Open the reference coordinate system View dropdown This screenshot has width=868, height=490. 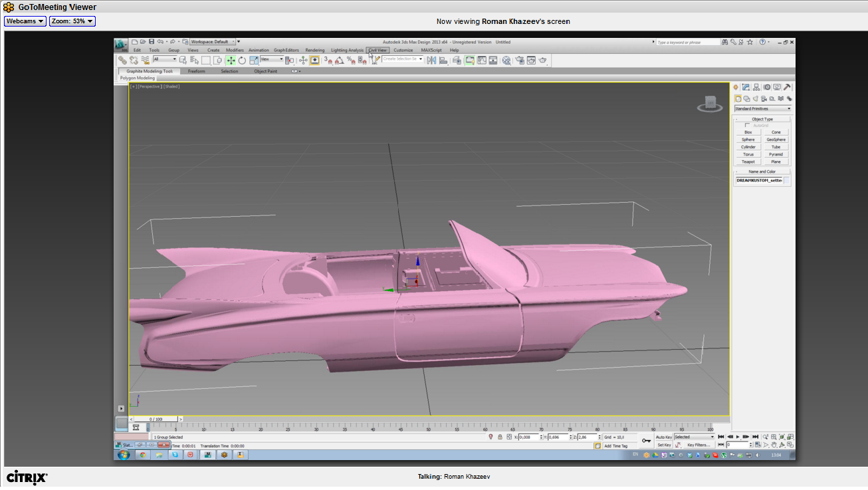tap(272, 59)
